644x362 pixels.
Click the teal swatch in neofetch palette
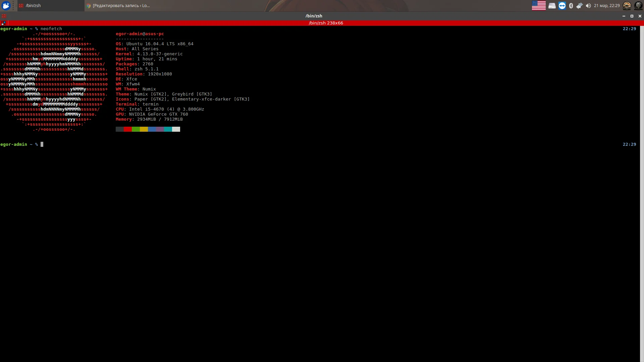click(168, 129)
